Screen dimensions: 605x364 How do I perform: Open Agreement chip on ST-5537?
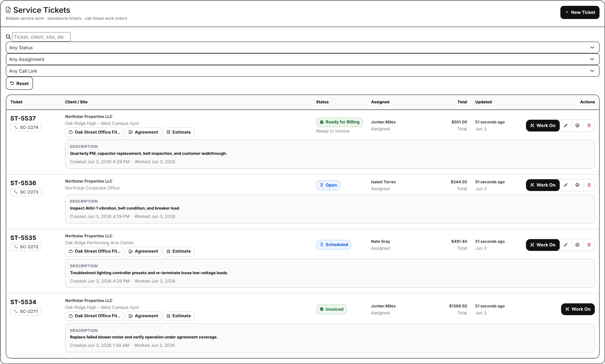(x=143, y=132)
